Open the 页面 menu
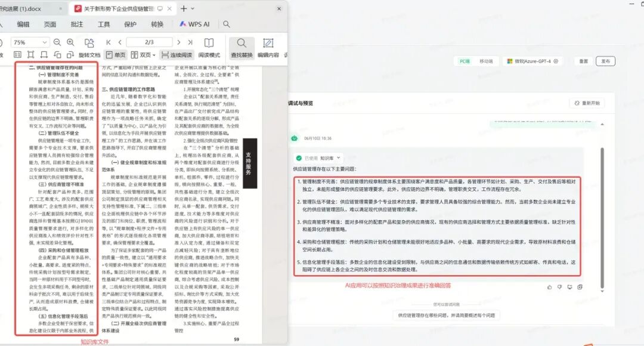The width and height of the screenshot is (644, 346). [x=50, y=24]
